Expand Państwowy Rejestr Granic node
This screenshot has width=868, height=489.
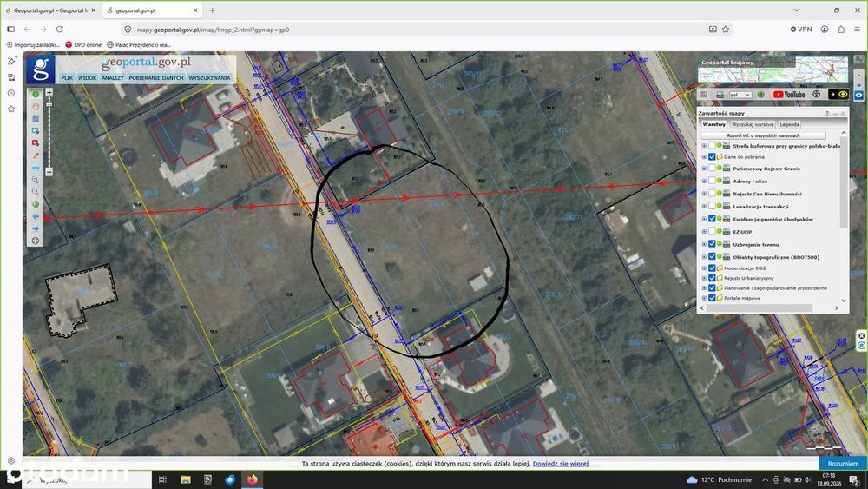(x=704, y=169)
